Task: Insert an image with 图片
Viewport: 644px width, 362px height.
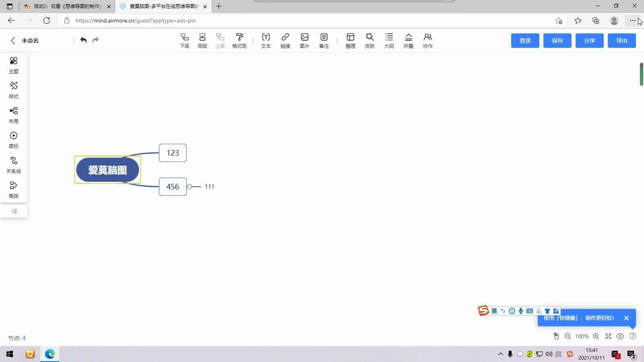Action: (x=305, y=41)
